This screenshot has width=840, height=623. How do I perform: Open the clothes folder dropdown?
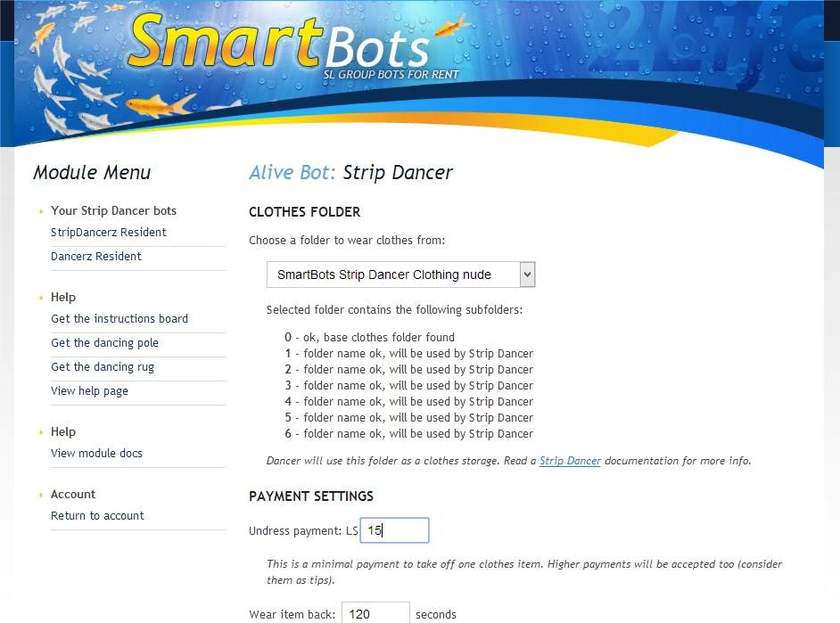click(x=400, y=275)
